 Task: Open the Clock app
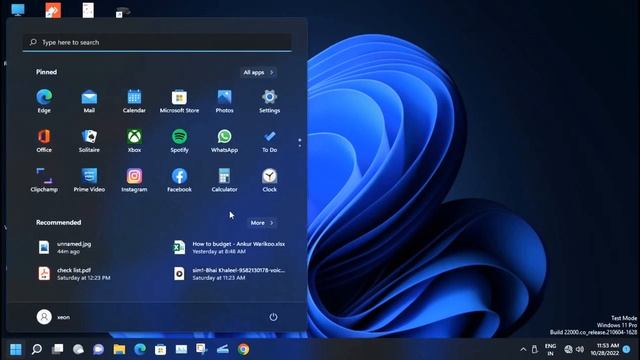click(269, 180)
